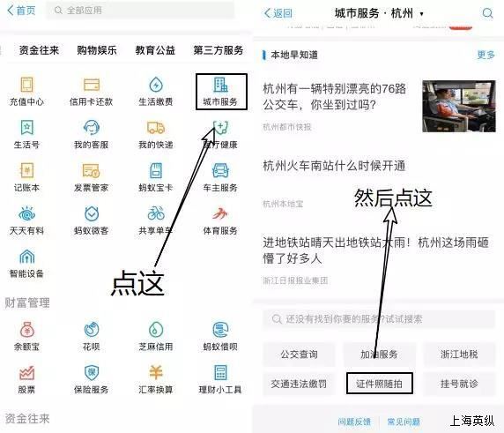This screenshot has width=504, height=433.
Task: Open the 浙江地税 service button
Action: click(x=459, y=355)
